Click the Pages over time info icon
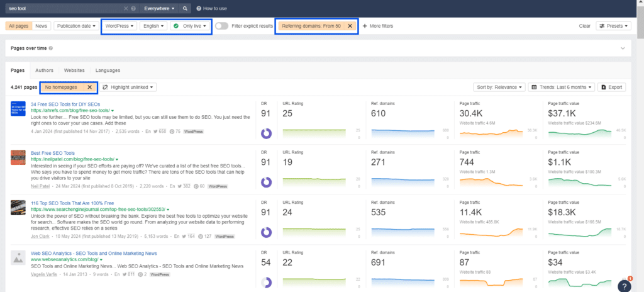The width and height of the screenshot is (644, 292). coord(50,48)
